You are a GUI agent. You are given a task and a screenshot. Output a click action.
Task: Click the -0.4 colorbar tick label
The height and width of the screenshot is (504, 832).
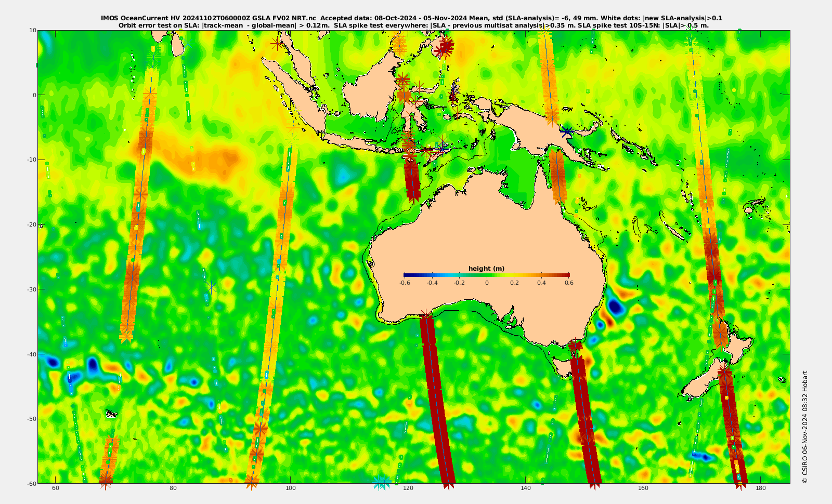click(x=432, y=283)
